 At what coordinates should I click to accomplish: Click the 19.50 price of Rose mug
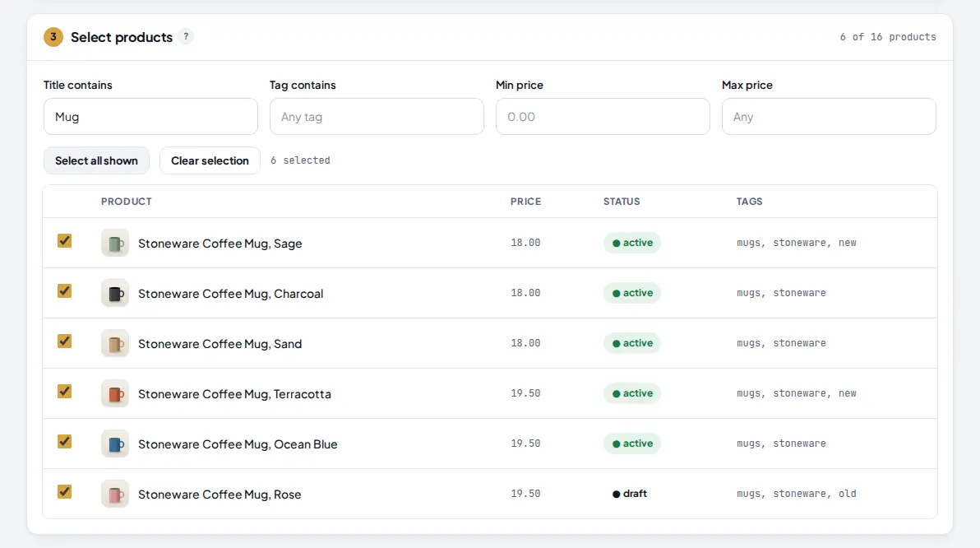[525, 494]
